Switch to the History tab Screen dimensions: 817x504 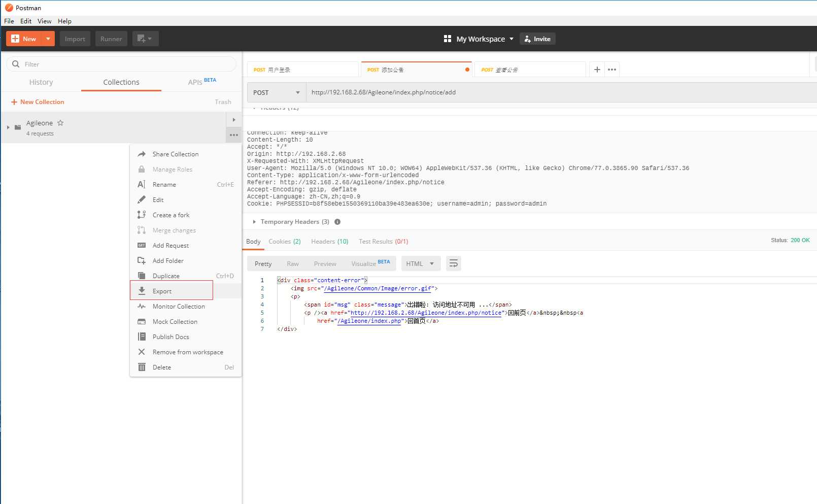[41, 82]
